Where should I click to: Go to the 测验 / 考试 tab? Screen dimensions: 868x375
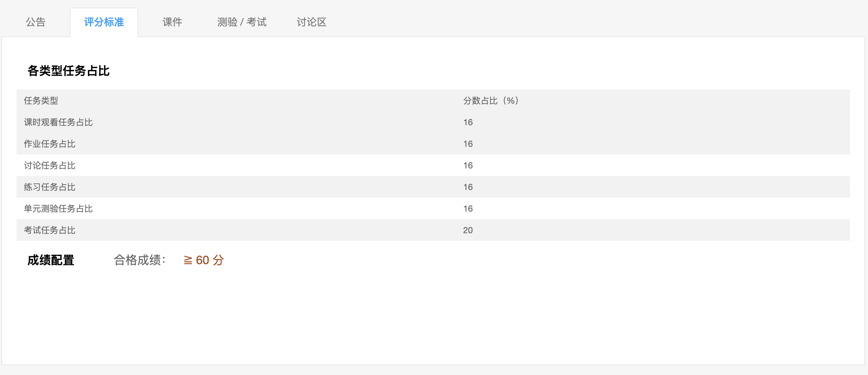(x=242, y=22)
